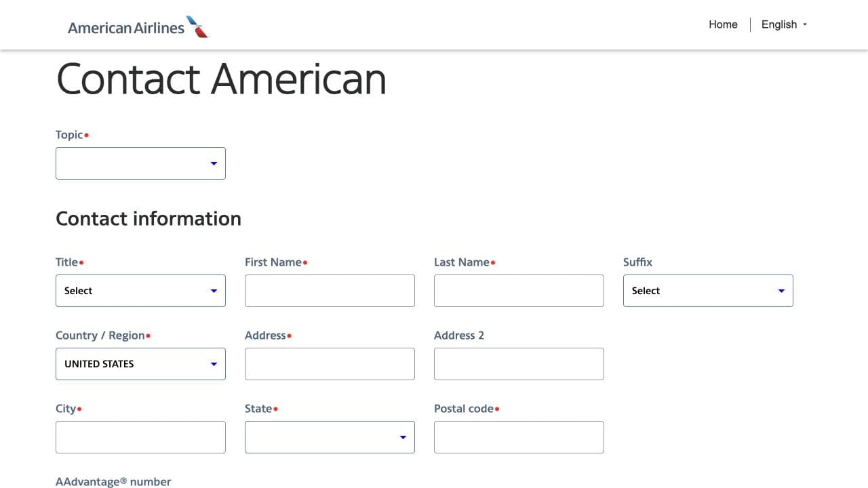Click the Last Name input field
868x488 pixels.
(x=519, y=291)
